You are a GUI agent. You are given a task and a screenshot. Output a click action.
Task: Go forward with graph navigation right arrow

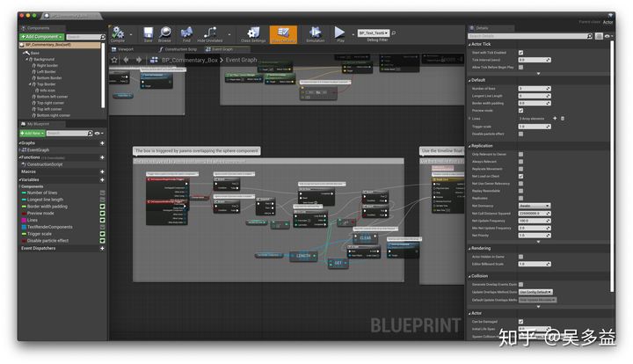point(139,60)
